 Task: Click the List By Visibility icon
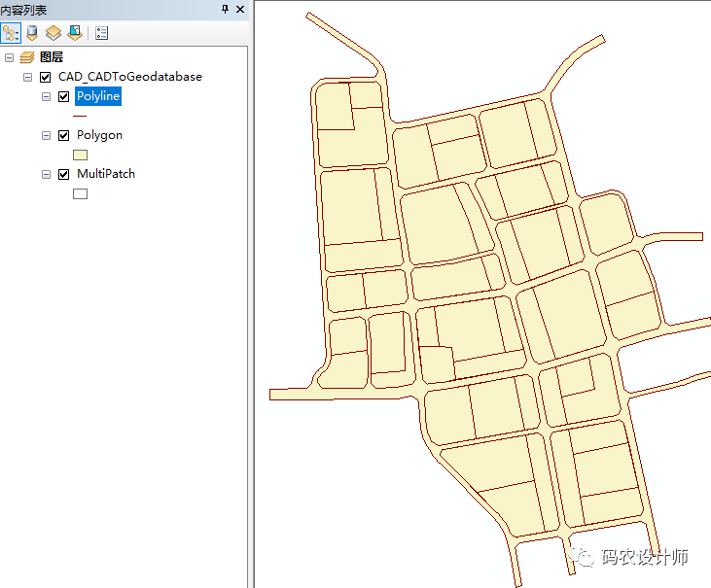[53, 33]
